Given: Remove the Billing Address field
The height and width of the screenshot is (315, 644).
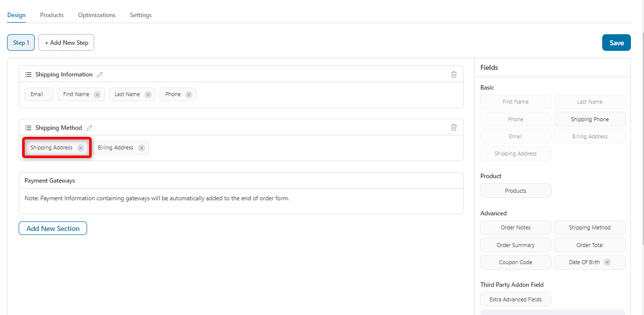Looking at the screenshot, I should point(141,148).
